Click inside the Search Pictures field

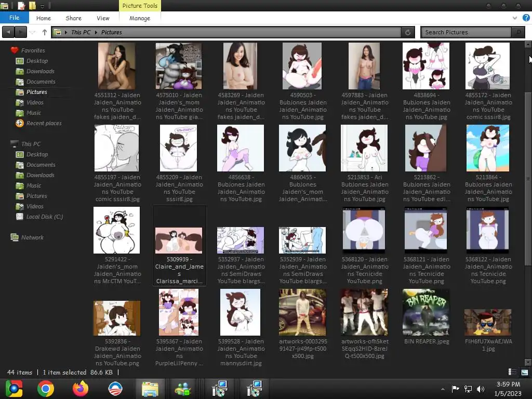(x=467, y=32)
